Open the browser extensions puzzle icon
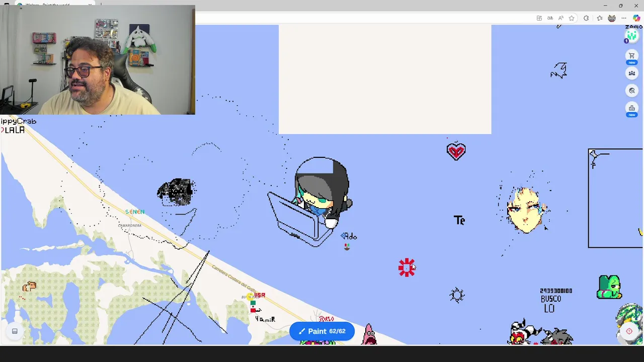This screenshot has width=644, height=362. click(x=586, y=19)
